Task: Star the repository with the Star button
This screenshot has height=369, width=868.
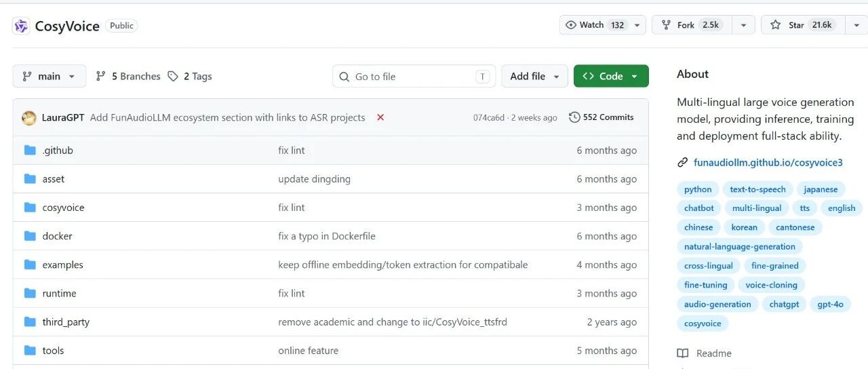Action: (803, 25)
